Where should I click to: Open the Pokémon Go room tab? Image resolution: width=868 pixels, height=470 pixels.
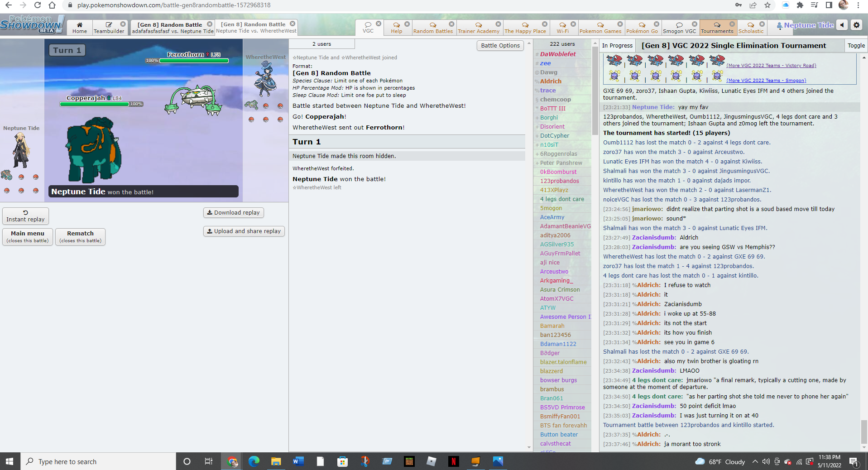pos(642,28)
